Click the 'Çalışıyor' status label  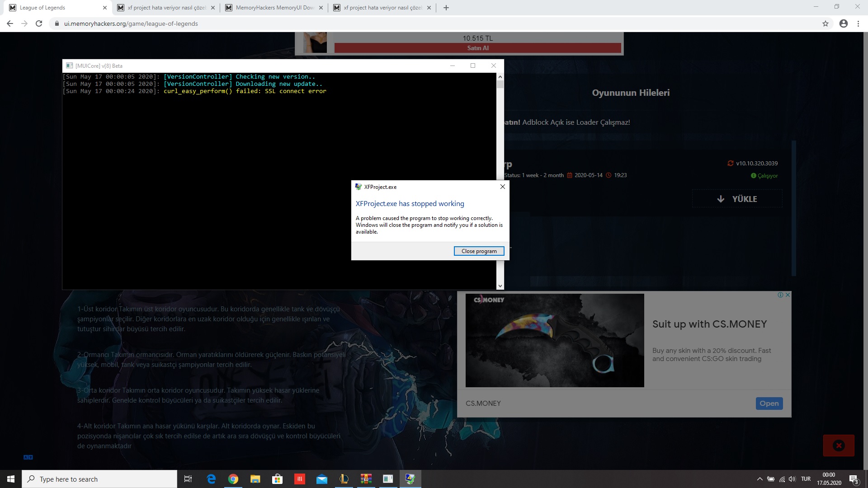768,176
